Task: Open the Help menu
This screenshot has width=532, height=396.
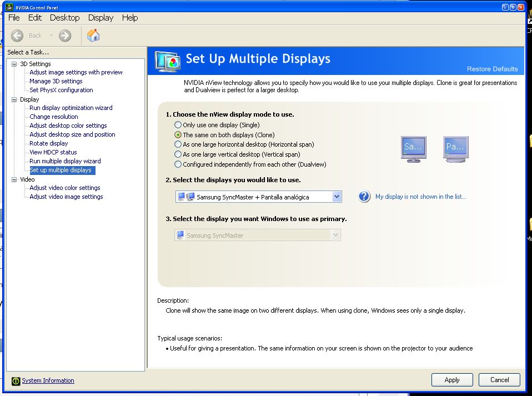Action: point(130,18)
